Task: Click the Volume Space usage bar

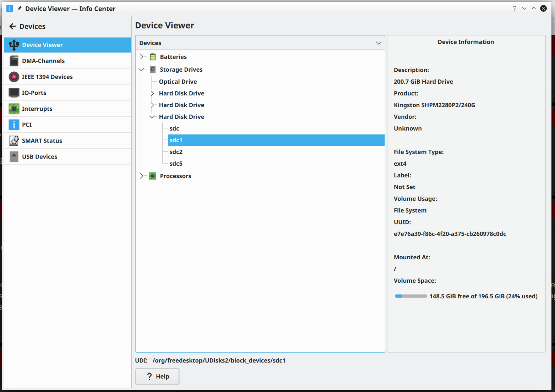Action: pos(411,296)
